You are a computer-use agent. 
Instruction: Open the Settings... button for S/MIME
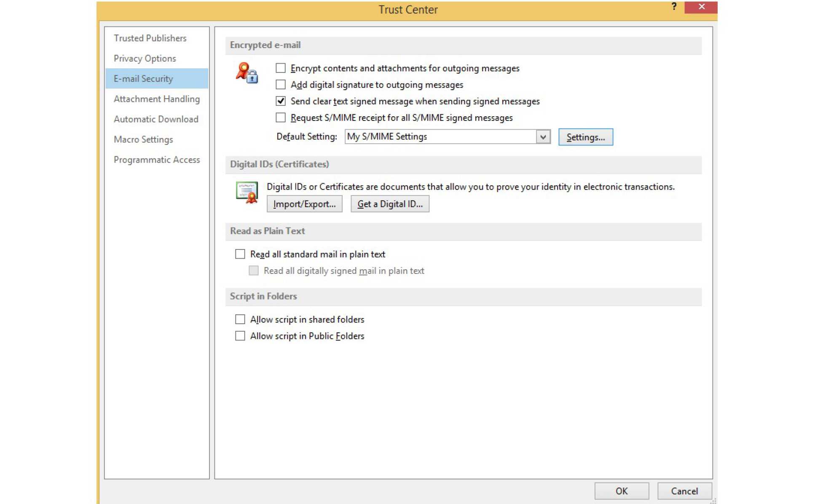pyautogui.click(x=585, y=137)
